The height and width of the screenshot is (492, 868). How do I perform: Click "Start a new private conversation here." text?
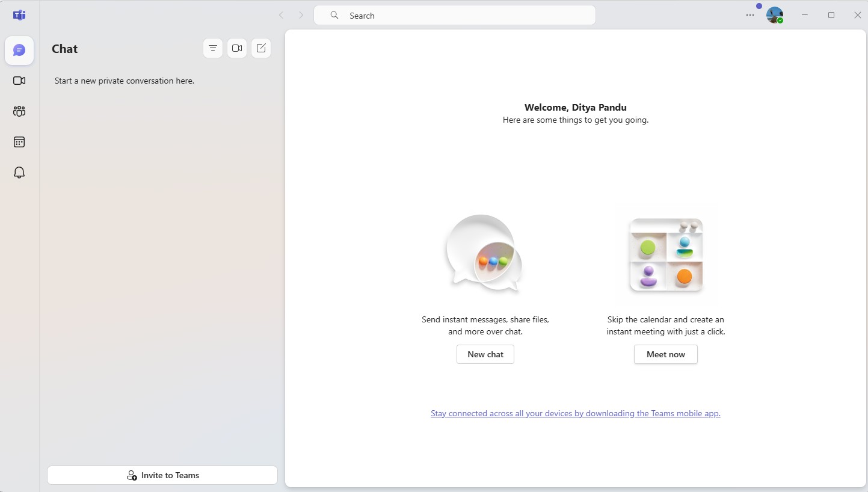pyautogui.click(x=125, y=81)
